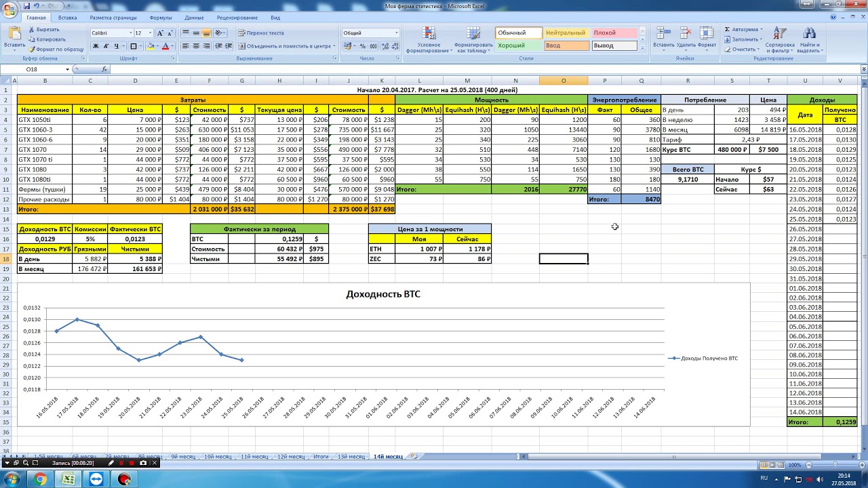Open the number format Общий dropdown
Viewport: 868px width, 488px height.
pos(396,33)
